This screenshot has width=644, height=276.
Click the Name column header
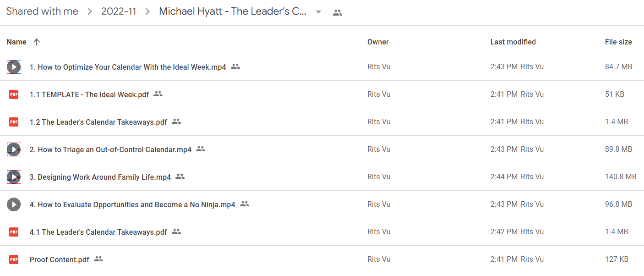coord(16,42)
